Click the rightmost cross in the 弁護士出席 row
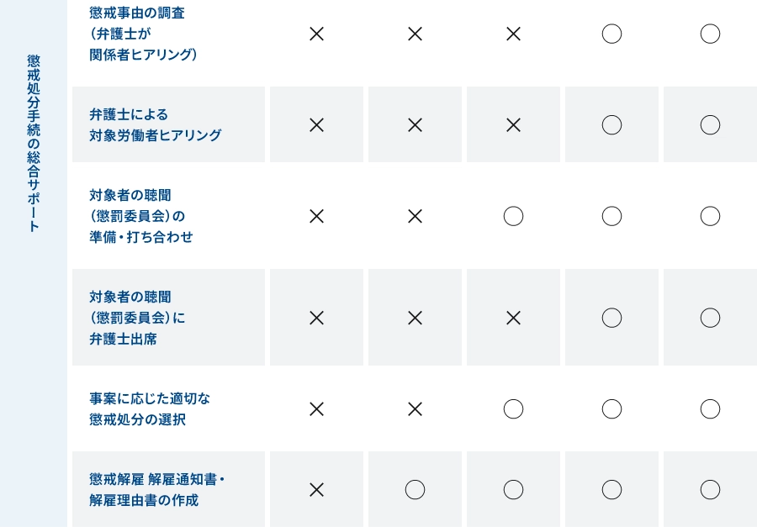 [x=513, y=318]
